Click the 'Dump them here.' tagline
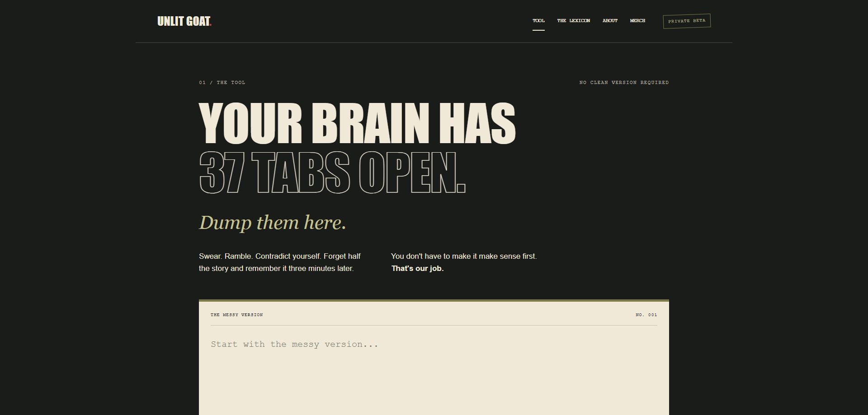The height and width of the screenshot is (415, 868). click(x=273, y=223)
